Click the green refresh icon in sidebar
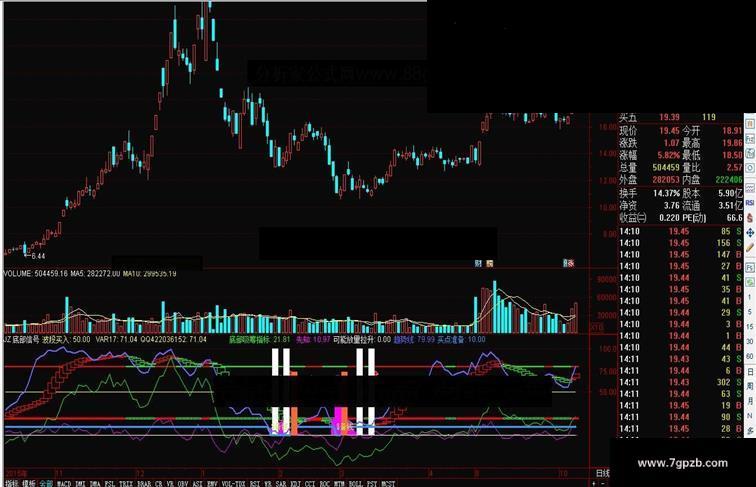Image resolution: width=756 pixels, height=487 pixels. [x=750, y=282]
